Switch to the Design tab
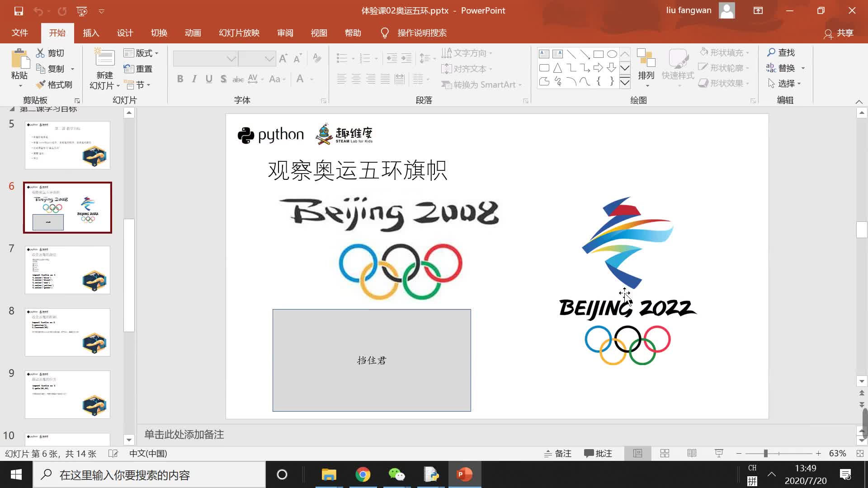The height and width of the screenshot is (488, 868). coord(125,33)
